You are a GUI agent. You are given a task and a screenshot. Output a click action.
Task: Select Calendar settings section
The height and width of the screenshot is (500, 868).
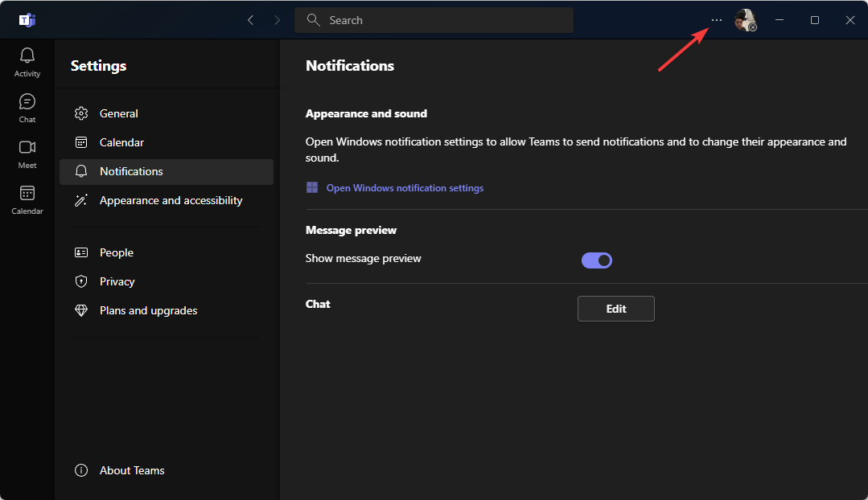tap(166, 142)
